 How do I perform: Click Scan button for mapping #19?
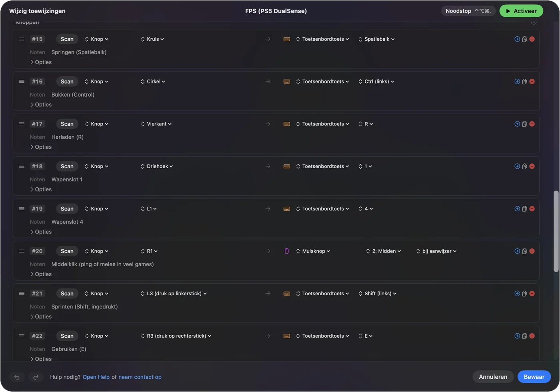(x=67, y=209)
